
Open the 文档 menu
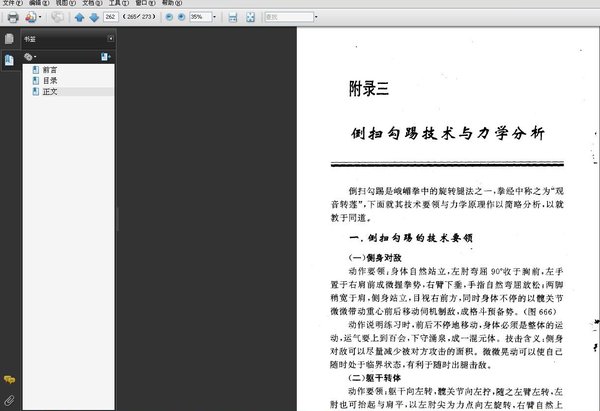92,3
